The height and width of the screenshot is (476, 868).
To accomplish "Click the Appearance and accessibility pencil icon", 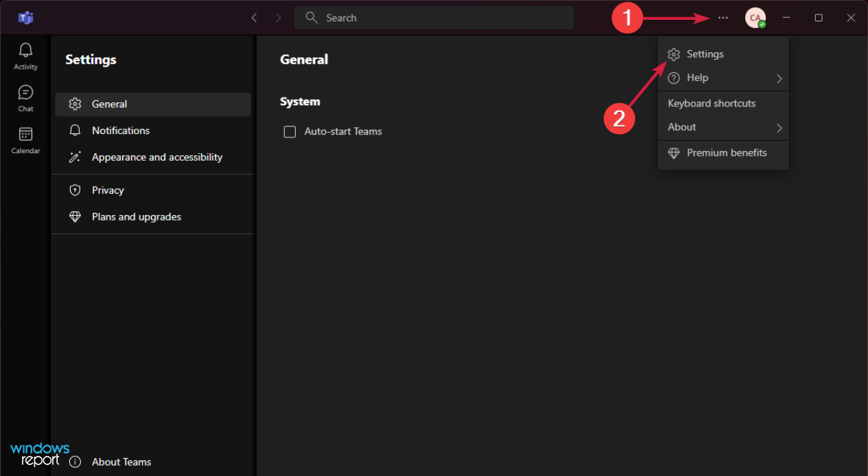I will 75,157.
